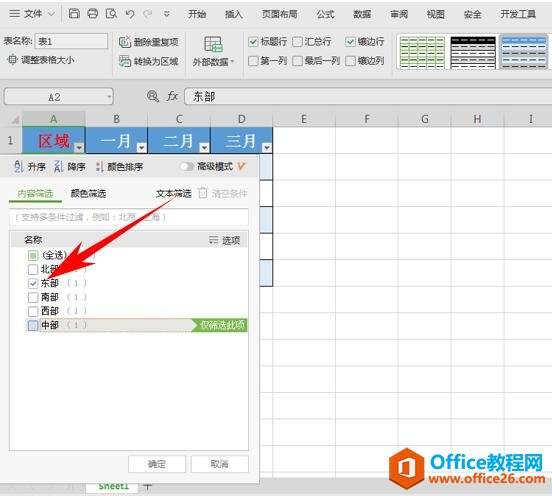Click the fx insert function icon

(172, 96)
